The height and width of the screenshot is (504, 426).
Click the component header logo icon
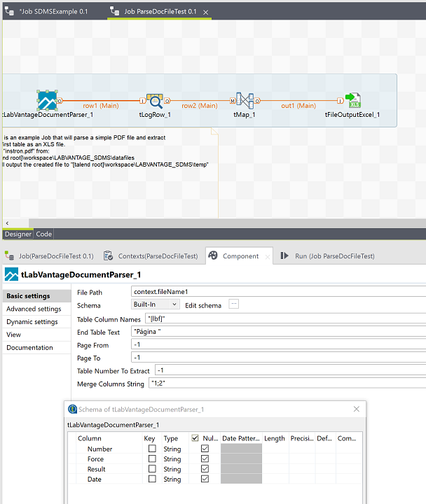click(x=12, y=274)
